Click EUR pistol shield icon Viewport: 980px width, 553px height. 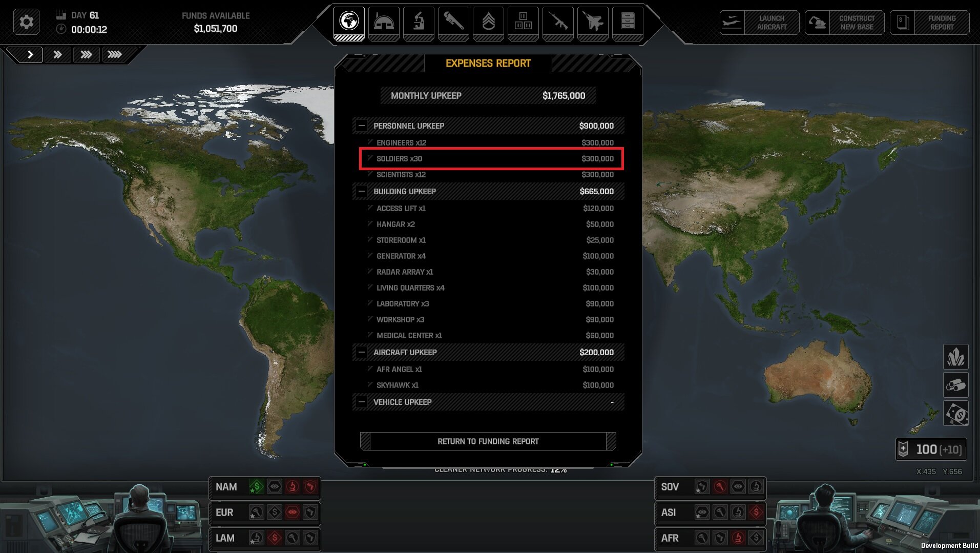tap(310, 512)
